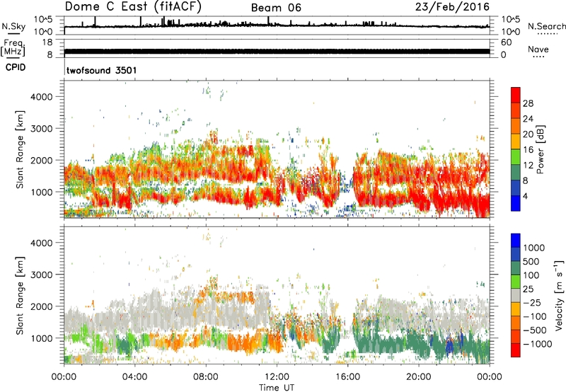Click the solid black frequency band in Freq panel
566x392 pixels.
(277, 51)
